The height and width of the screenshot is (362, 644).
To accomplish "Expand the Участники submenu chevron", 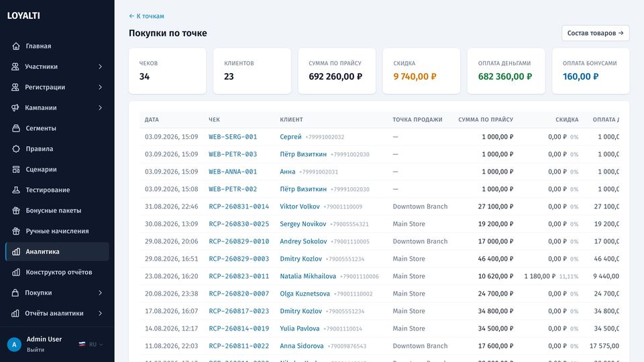I will [x=100, y=66].
